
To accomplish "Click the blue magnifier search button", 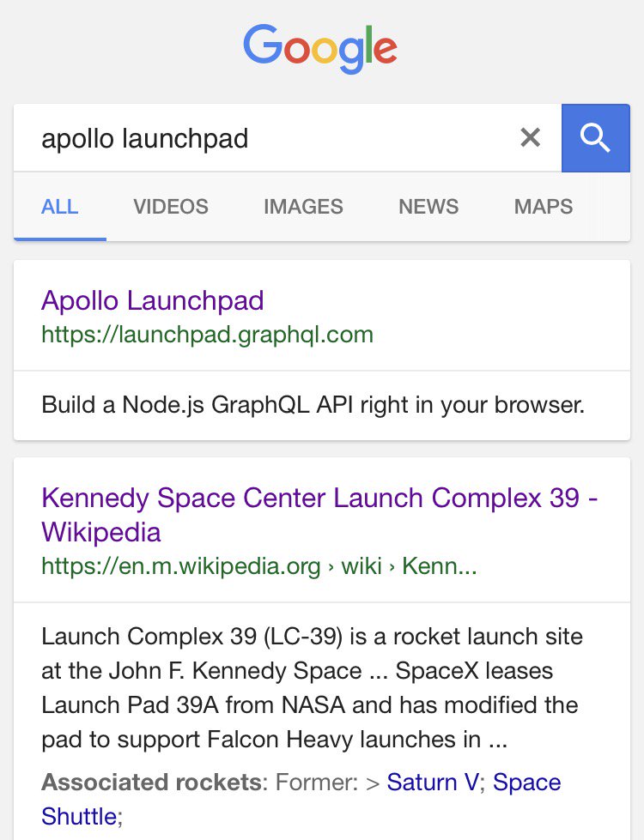I will [x=595, y=137].
